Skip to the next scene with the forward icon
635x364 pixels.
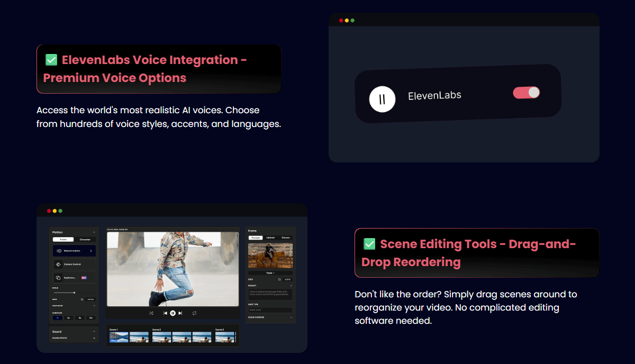180,313
